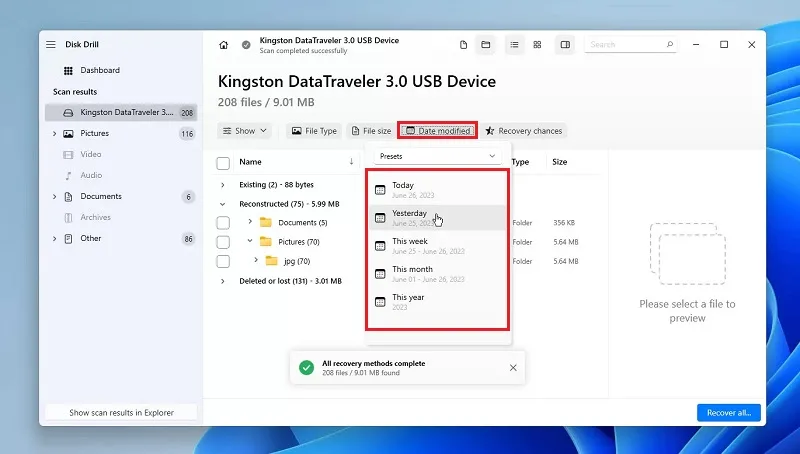
Task: Select list view layout icon
Action: pyautogui.click(x=514, y=45)
